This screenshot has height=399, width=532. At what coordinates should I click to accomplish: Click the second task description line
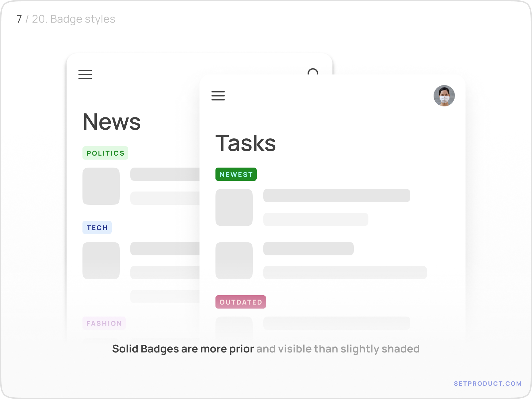pos(345,273)
